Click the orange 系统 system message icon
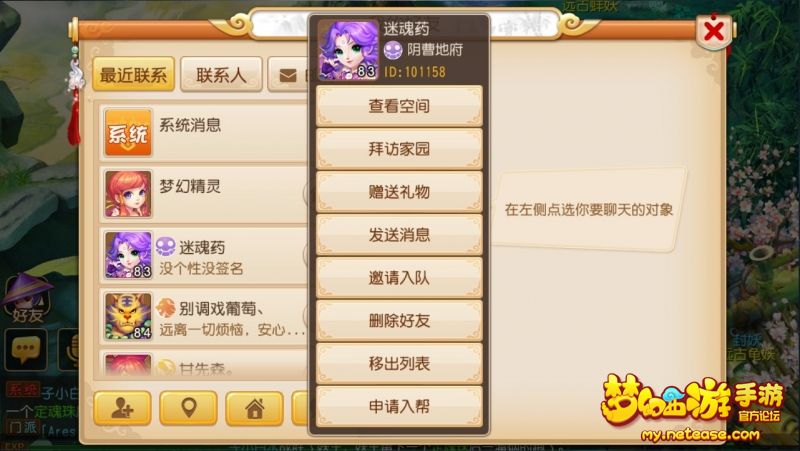The image size is (800, 451). click(x=128, y=132)
